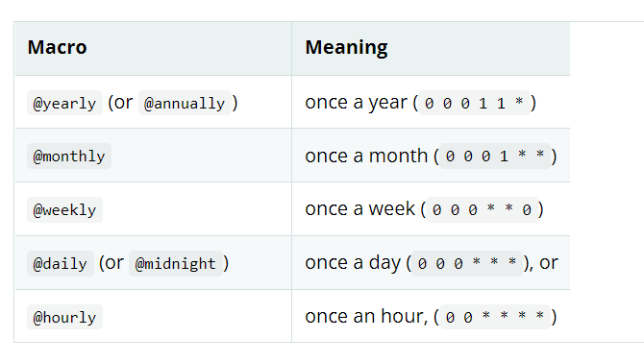
Task: Select the @daily macro code
Action: (x=61, y=263)
